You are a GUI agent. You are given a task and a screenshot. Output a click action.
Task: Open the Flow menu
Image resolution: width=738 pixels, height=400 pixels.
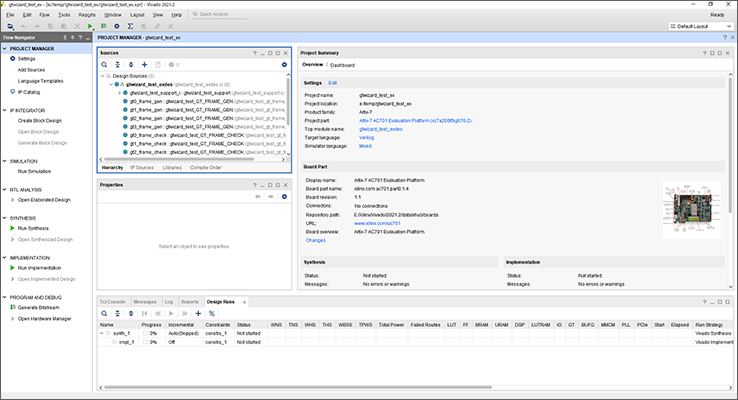click(44, 15)
